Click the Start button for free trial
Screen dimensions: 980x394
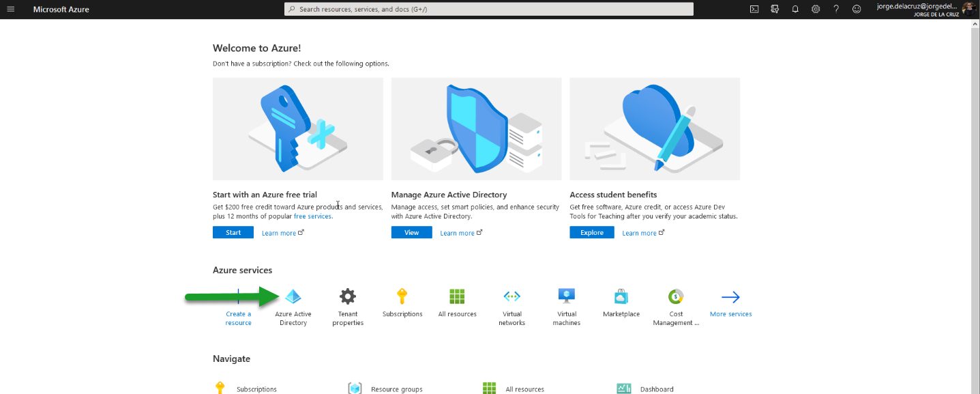coord(233,233)
